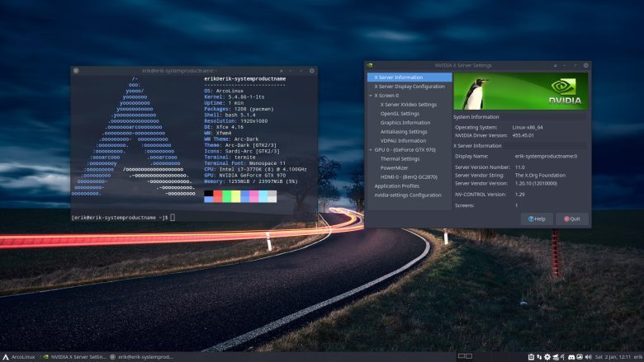This screenshot has height=362, width=644.
Task: Select X Server Information in sidebar
Action: (x=410, y=77)
